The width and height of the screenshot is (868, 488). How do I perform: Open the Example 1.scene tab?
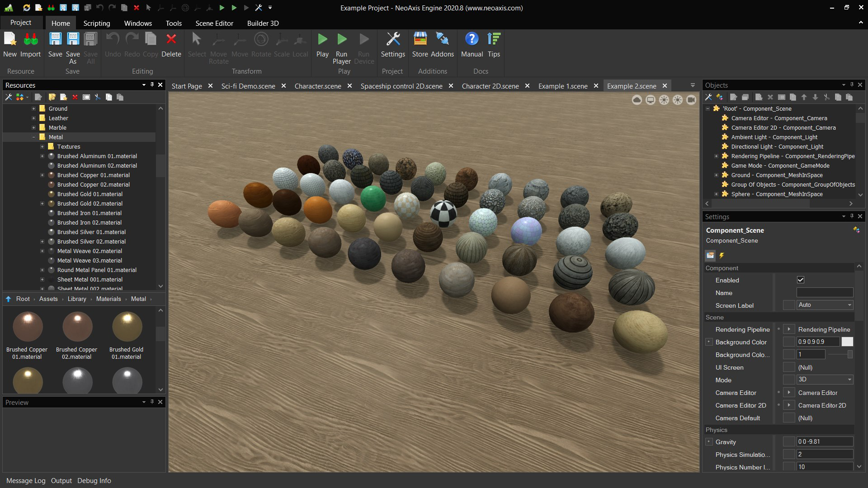[x=563, y=86]
